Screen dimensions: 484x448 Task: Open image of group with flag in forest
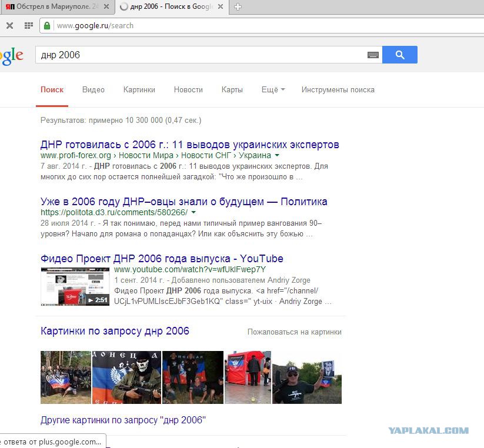pos(66,377)
